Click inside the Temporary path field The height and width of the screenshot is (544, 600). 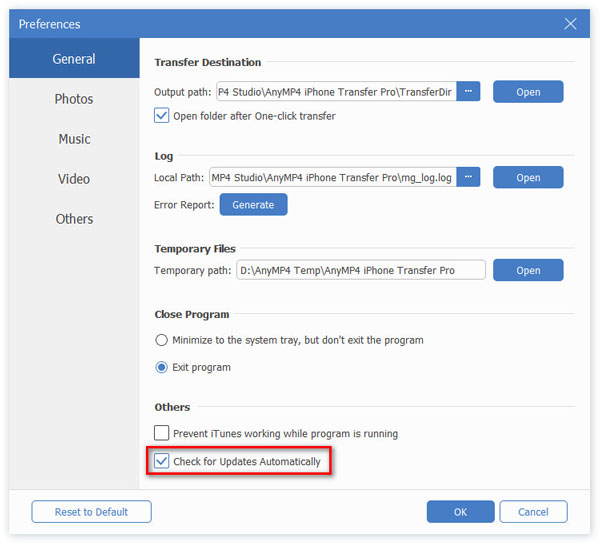click(x=360, y=270)
